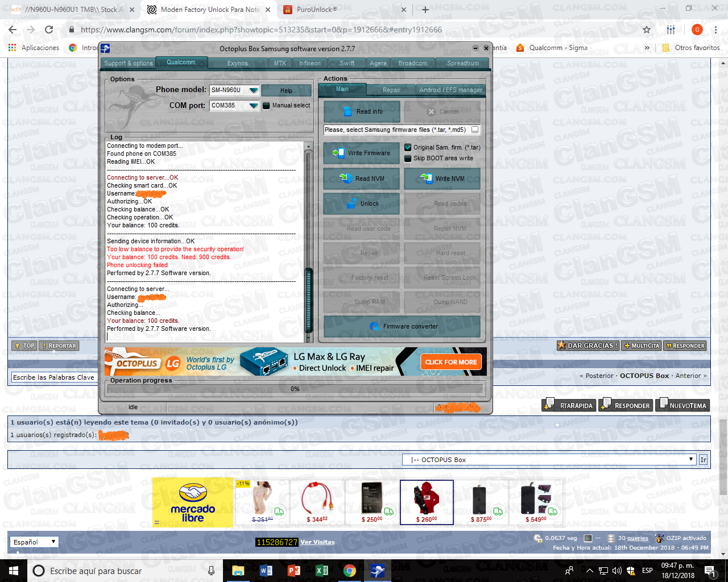
Task: Go back in Chrome browser
Action: pos(13,30)
